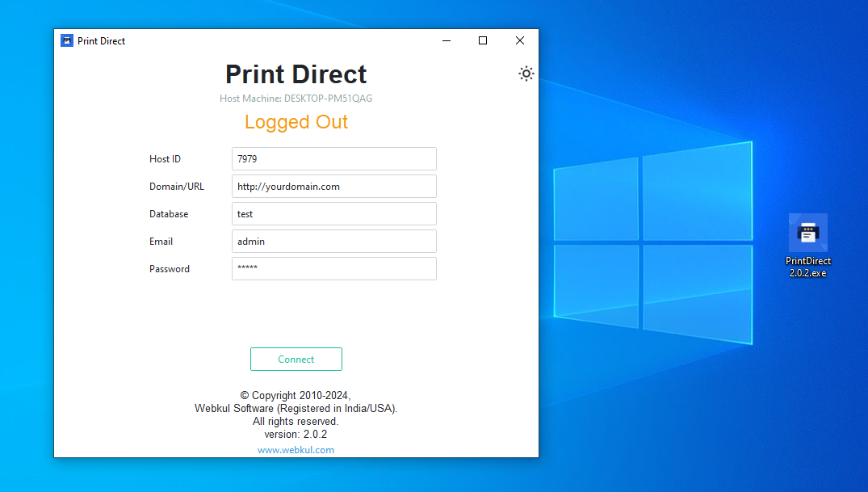Focus the Host ID field
This screenshot has height=492, width=868.
(x=333, y=159)
